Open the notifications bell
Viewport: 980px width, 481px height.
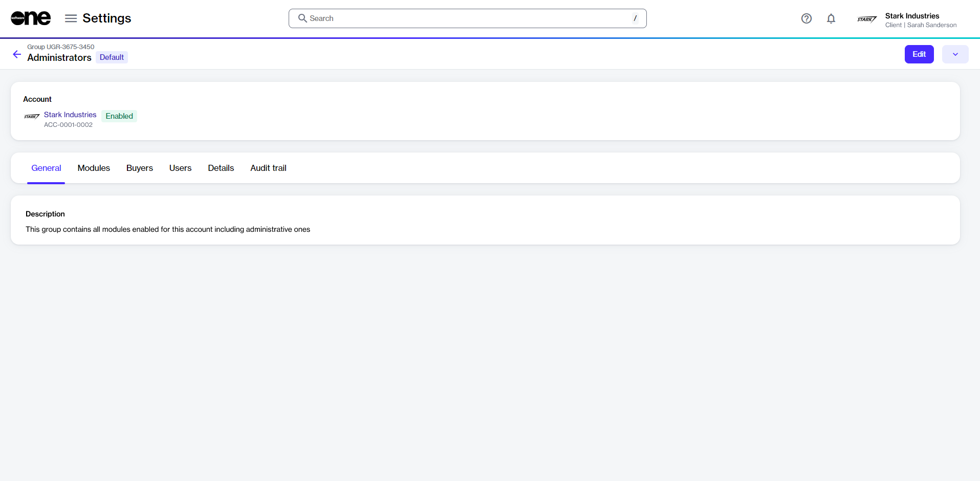831,18
